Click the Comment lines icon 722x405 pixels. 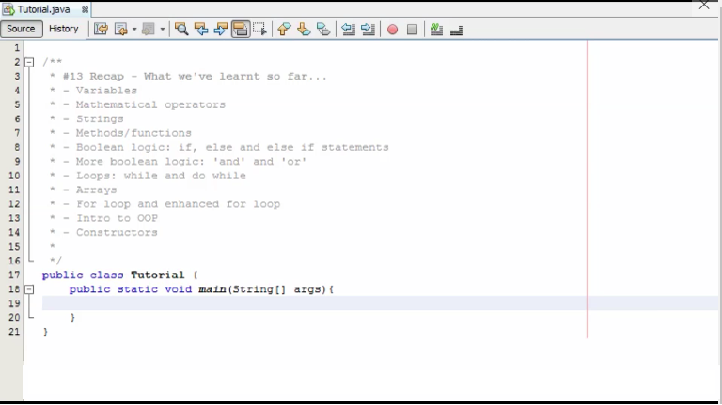pos(437,29)
